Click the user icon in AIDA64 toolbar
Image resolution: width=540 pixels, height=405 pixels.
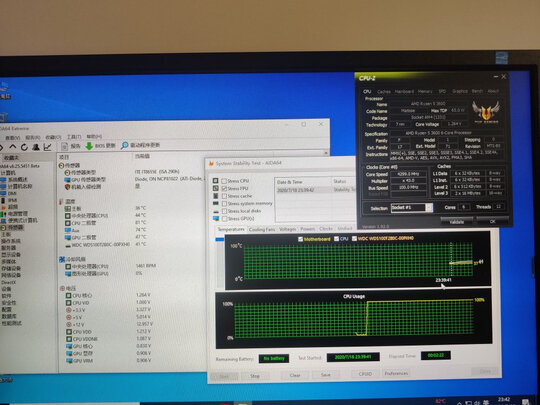(36, 147)
